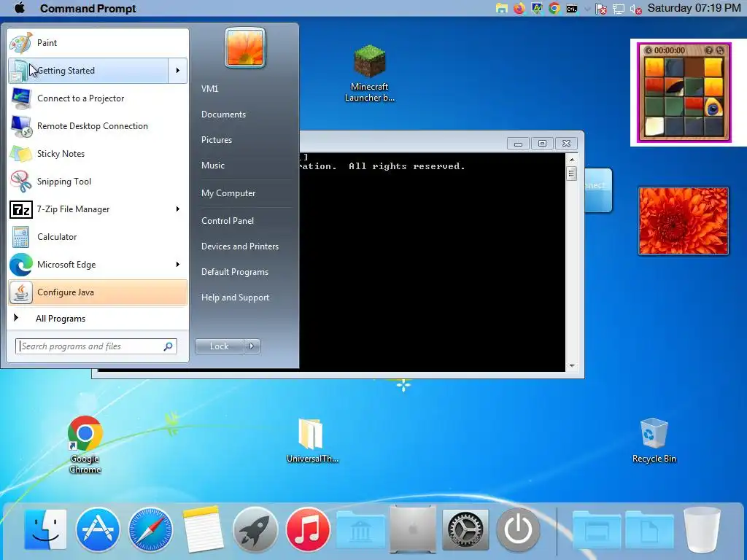The image size is (747, 560).
Task: Start the Snipping Tool
Action: 98,181
